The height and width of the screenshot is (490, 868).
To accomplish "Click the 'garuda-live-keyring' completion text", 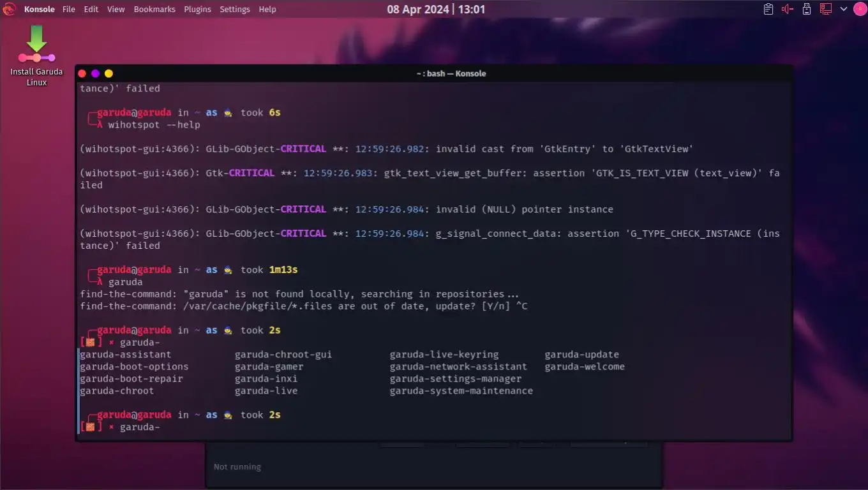I will pos(444,354).
